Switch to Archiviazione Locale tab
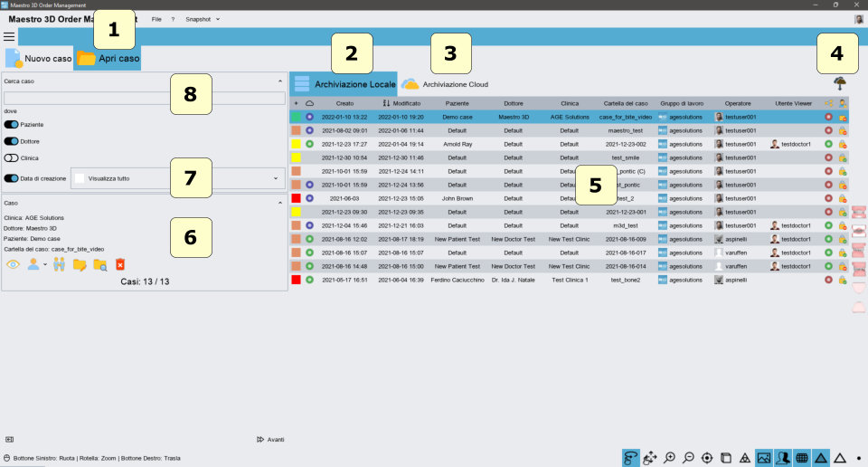Image resolution: width=868 pixels, height=467 pixels. tap(344, 84)
